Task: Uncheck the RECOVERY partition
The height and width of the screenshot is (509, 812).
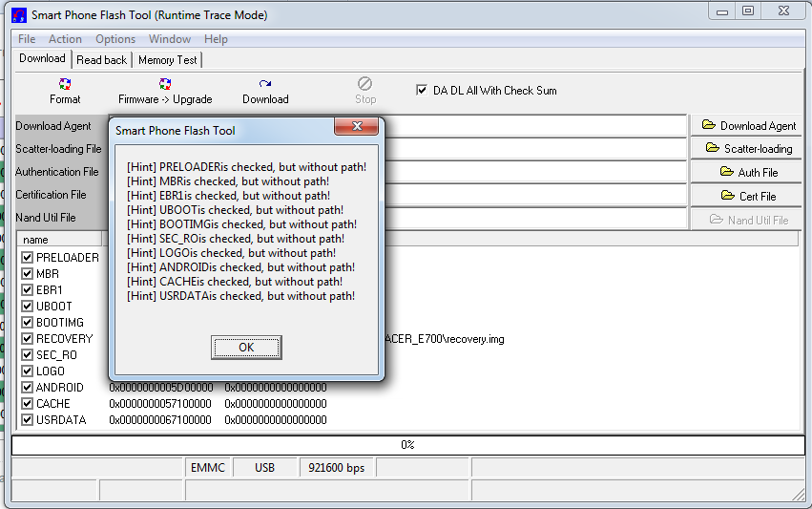Action: click(28, 338)
